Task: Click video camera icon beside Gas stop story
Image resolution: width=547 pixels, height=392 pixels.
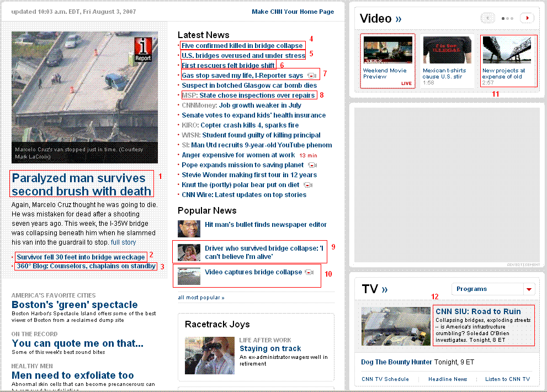Action: click(x=312, y=76)
